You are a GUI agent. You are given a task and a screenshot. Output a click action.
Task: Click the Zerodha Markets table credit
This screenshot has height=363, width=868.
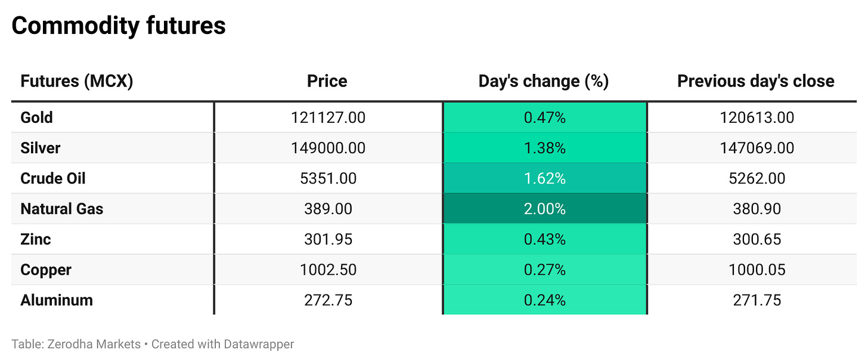pyautogui.click(x=76, y=344)
